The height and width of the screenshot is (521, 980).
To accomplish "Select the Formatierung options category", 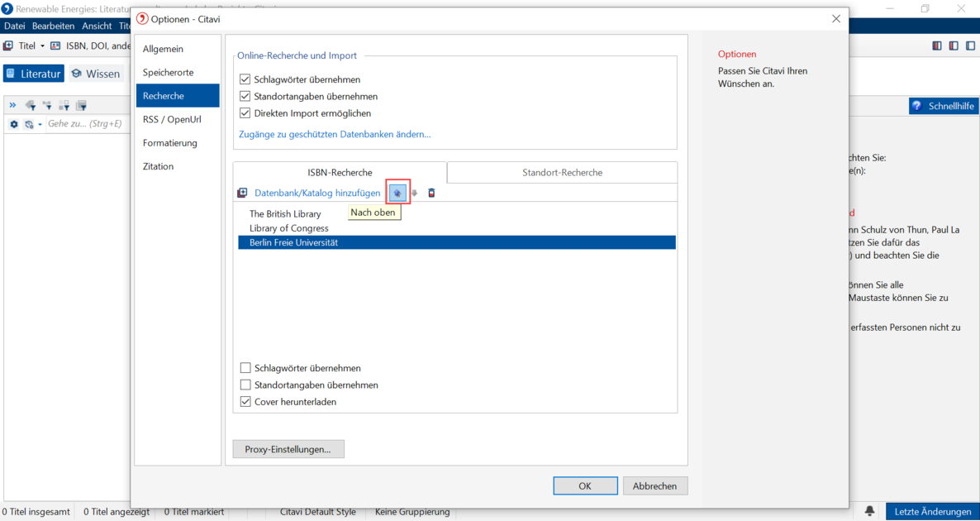I will point(178,143).
